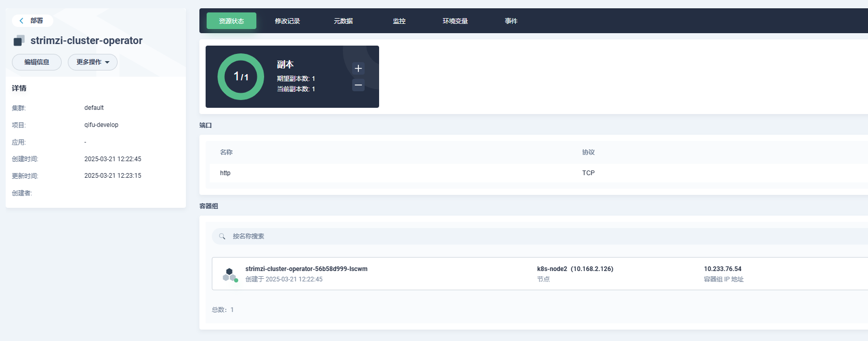Click the 期望副本数: 1 label
This screenshot has width=868, height=341.
click(296, 79)
